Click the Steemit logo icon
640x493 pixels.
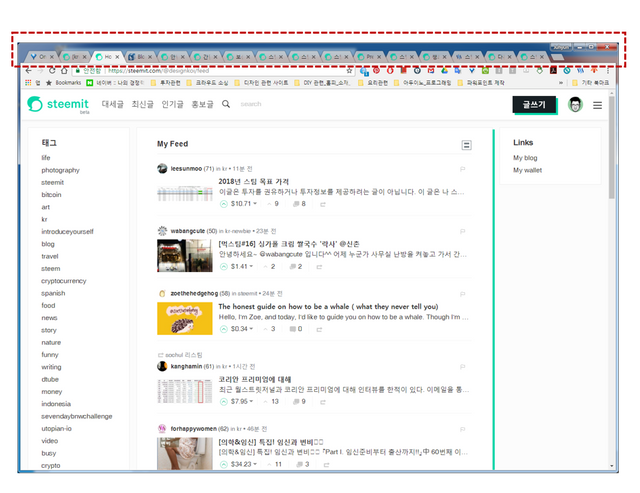pyautogui.click(x=35, y=104)
